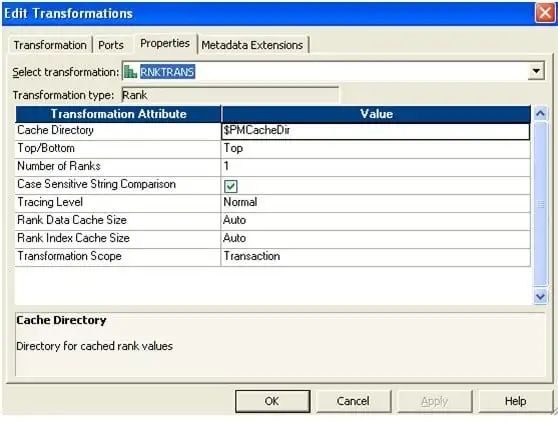Click scroll down arrow of attribute table
Viewport: 558px width, 422px height.
(540, 296)
